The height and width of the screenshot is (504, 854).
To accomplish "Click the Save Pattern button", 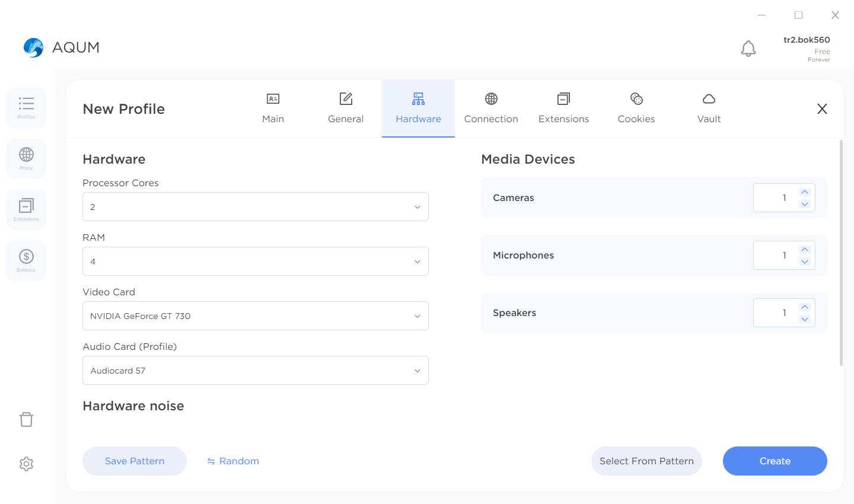I will (x=135, y=461).
